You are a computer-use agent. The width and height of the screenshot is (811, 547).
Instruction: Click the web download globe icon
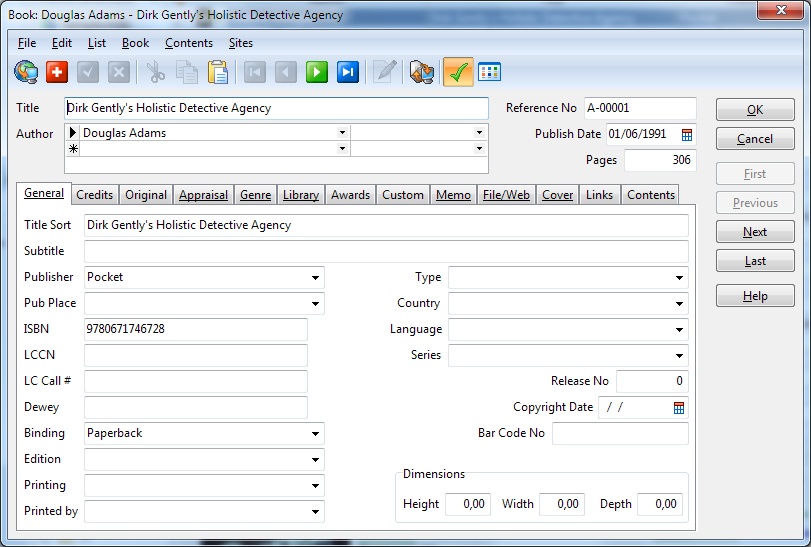[26, 72]
